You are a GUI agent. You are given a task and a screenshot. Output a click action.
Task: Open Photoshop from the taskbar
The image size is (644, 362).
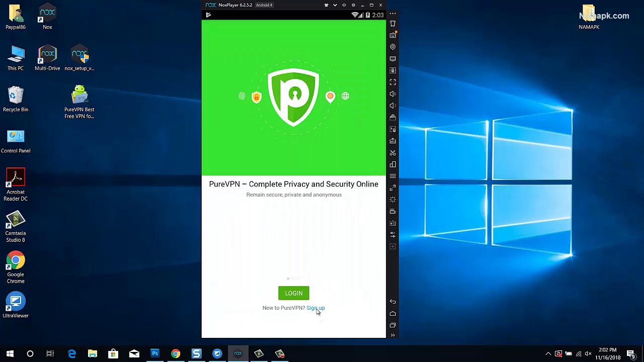pyautogui.click(x=155, y=354)
